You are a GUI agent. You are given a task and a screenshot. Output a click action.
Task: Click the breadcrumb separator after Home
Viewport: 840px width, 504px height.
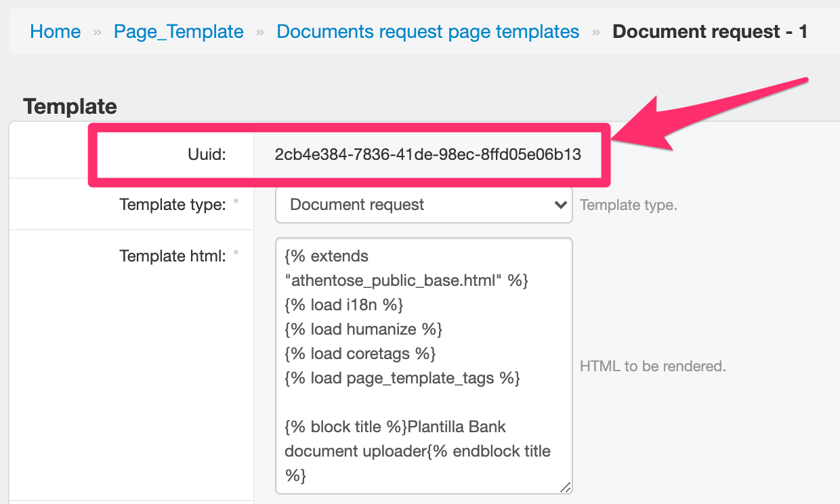(x=96, y=31)
